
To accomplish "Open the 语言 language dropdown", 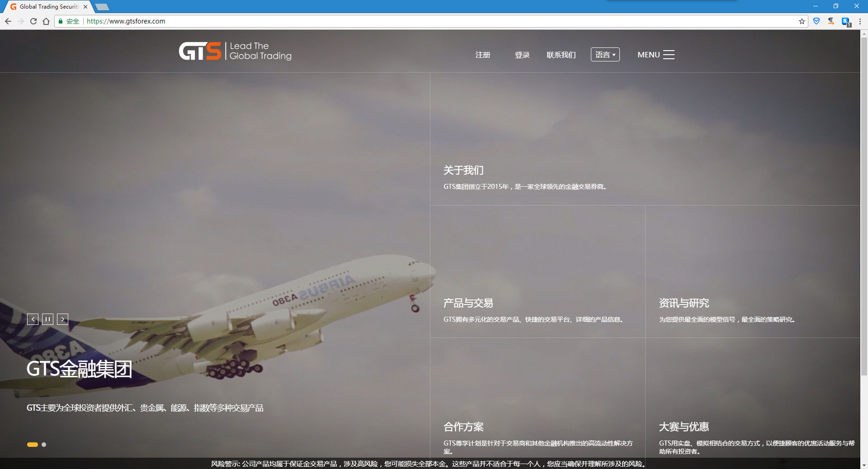I will tap(605, 55).
